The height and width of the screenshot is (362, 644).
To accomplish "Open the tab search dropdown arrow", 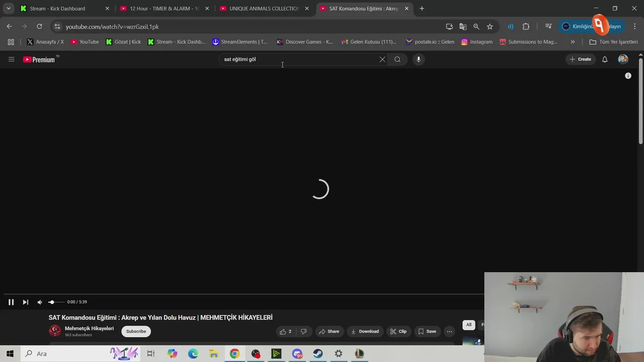I will pyautogui.click(x=8, y=9).
